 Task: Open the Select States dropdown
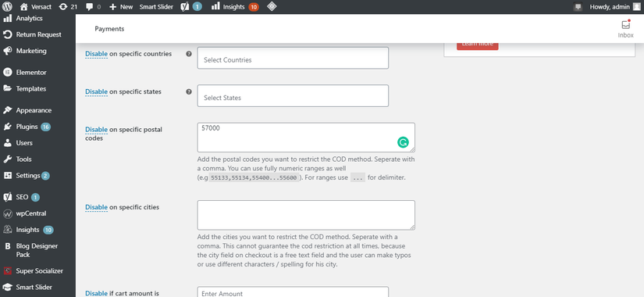(293, 96)
